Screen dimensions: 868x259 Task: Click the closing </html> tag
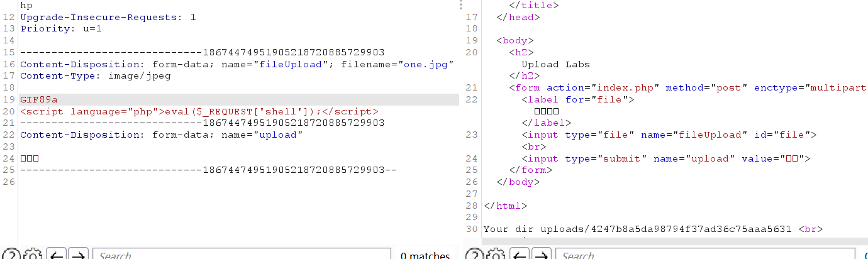[x=505, y=206]
